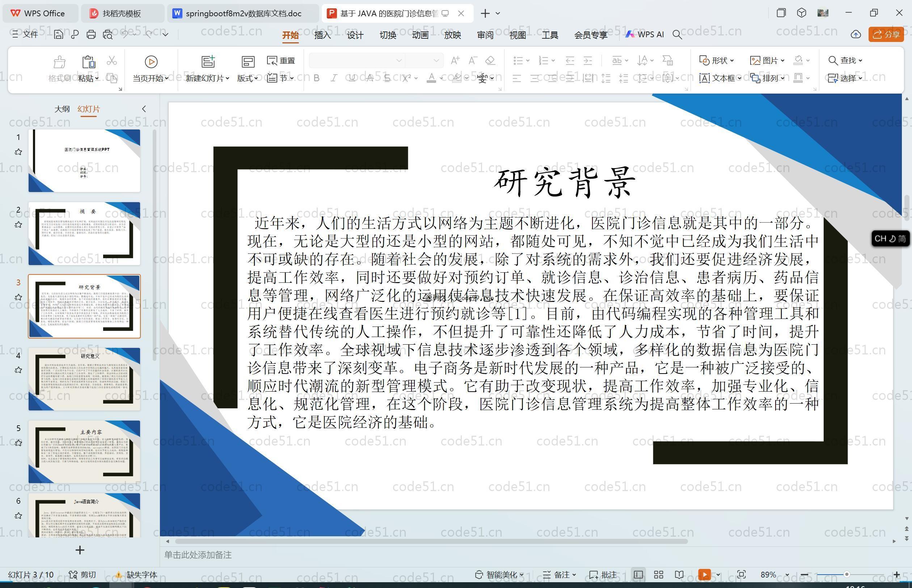Open Shapes (形状) dropdown
Image resolution: width=912 pixels, height=588 pixels.
pos(716,60)
